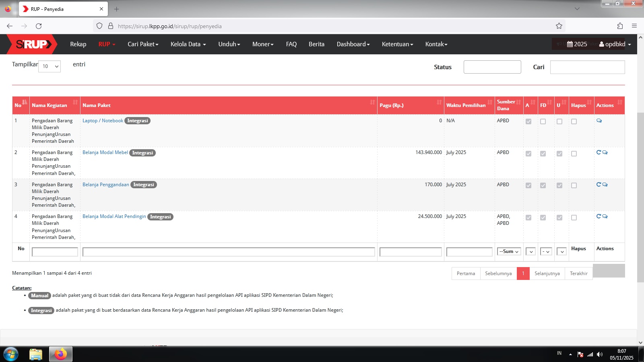Click refresh icon for Belanja Modal Alat Pendingin

tap(599, 216)
